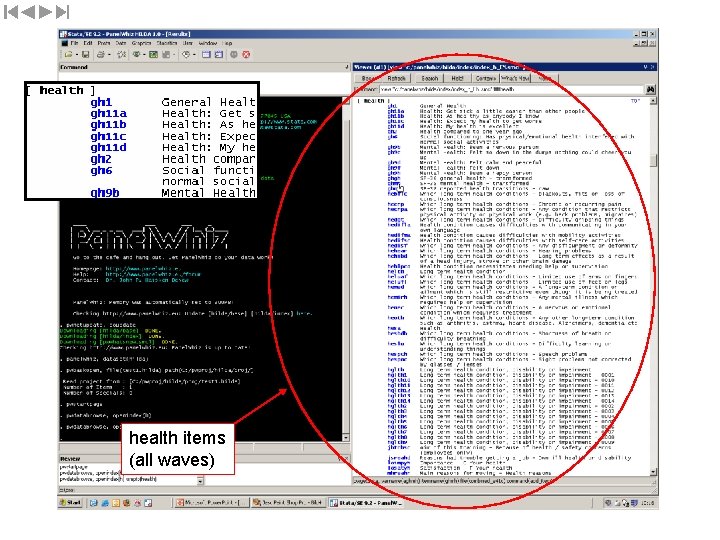720x540 pixels.
Task: Open the Graphics menu
Action: click(141, 43)
